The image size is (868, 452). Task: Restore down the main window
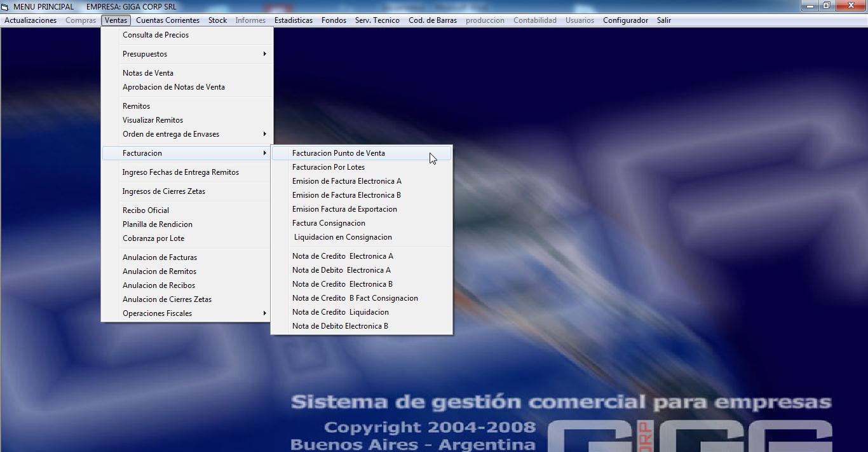pos(827,6)
